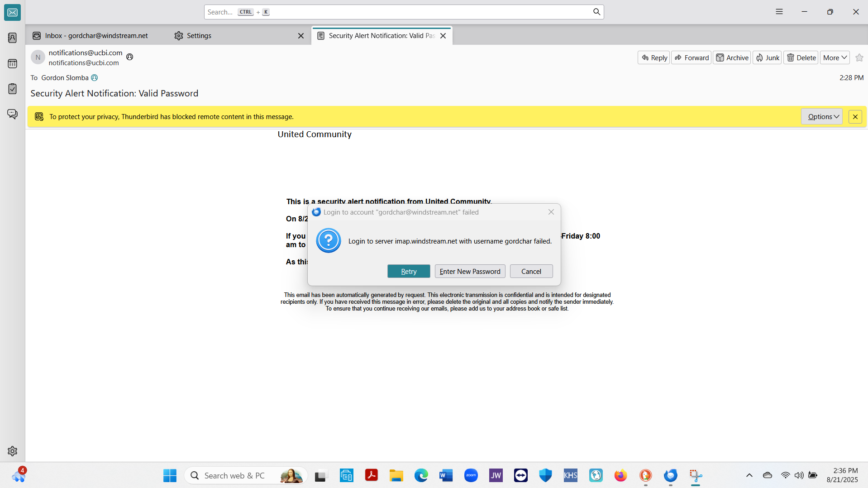Click the search magnifier icon
This screenshot has height=488, width=868.
pyautogui.click(x=596, y=12)
